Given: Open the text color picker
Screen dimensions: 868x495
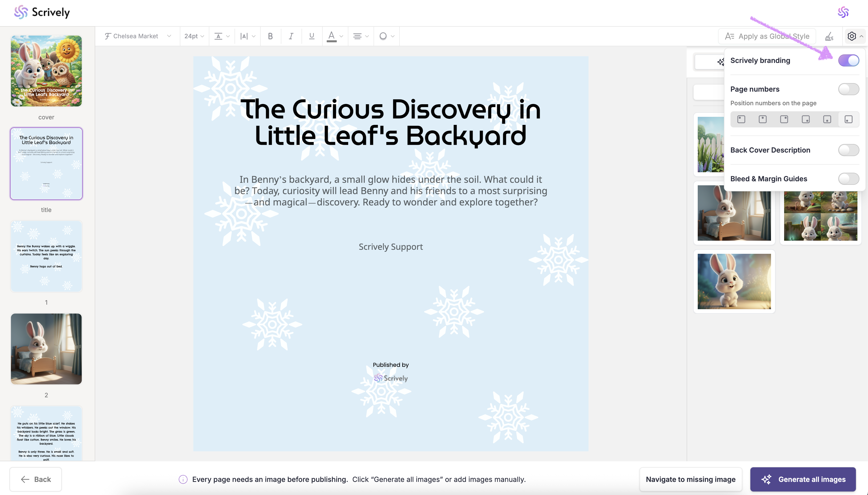Looking at the screenshot, I should [335, 36].
